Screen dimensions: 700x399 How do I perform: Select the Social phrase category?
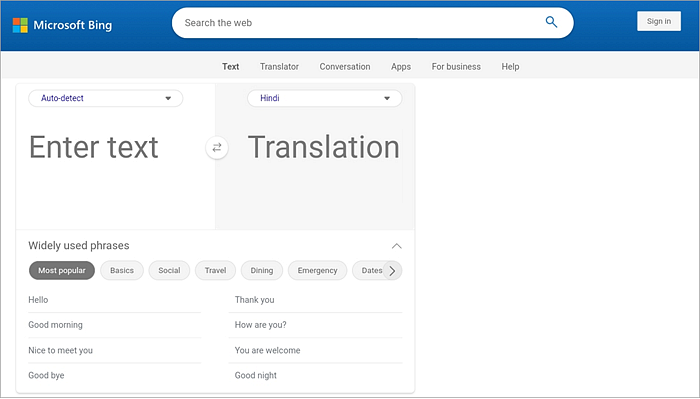169,270
